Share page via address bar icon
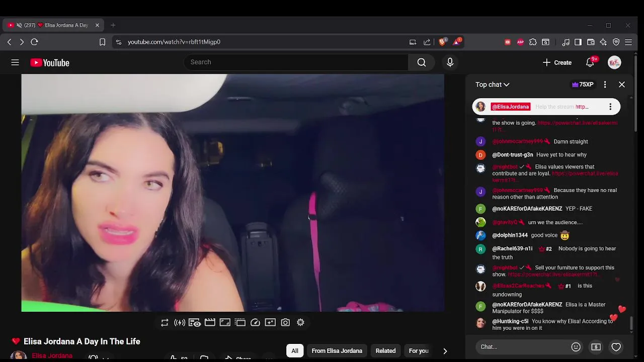Screen dimensions: 644x362 427,42
